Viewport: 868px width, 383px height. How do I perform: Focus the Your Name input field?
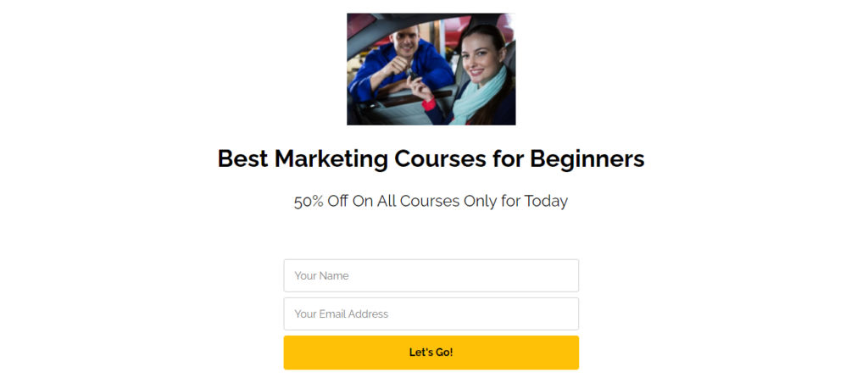[431, 275]
